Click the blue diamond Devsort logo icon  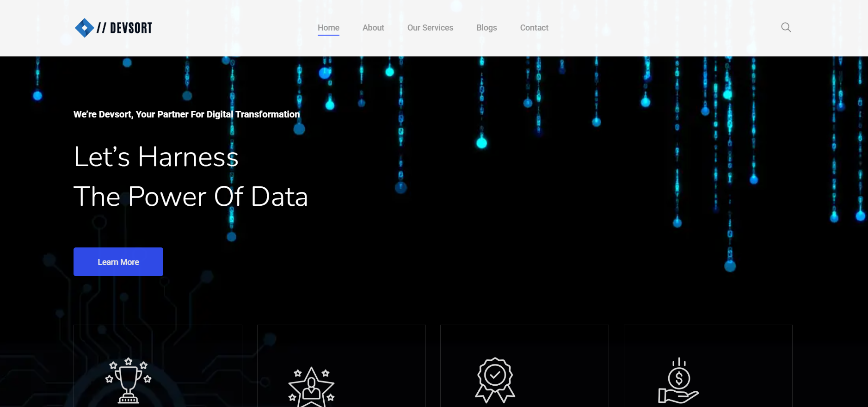coord(84,28)
